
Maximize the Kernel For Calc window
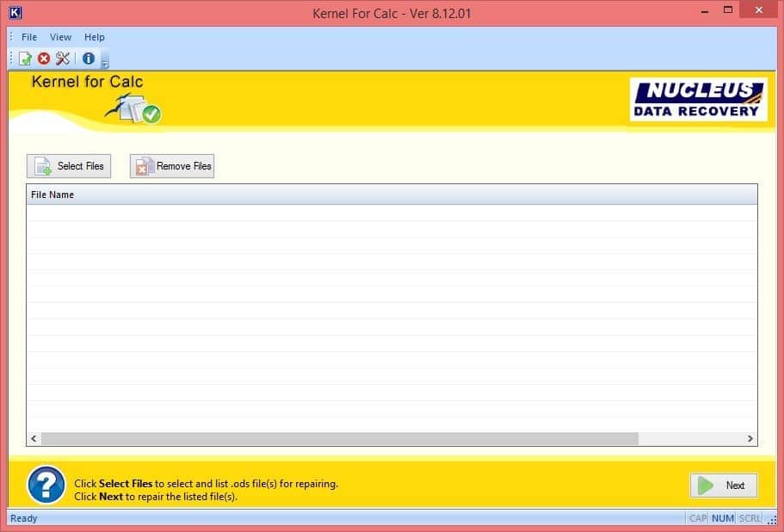728,10
